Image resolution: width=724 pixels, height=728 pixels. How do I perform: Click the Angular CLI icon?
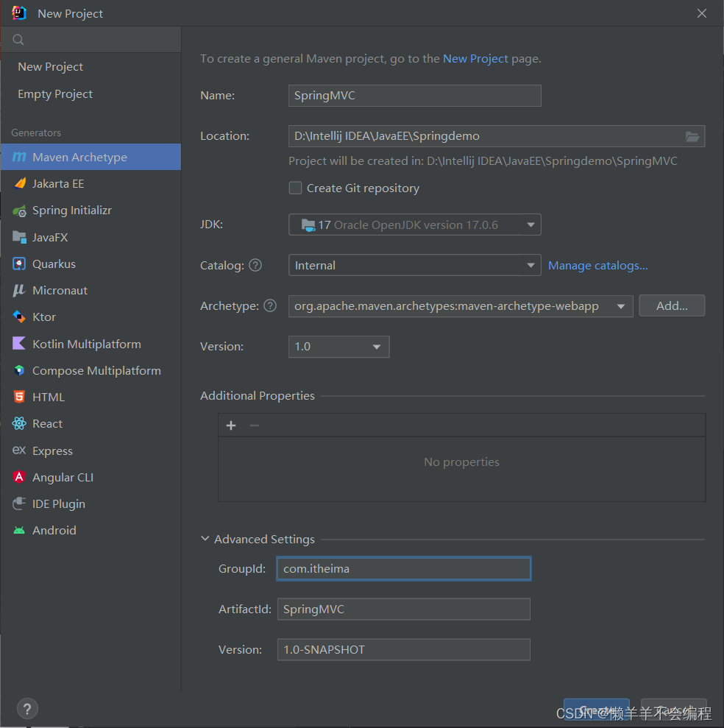pos(19,477)
